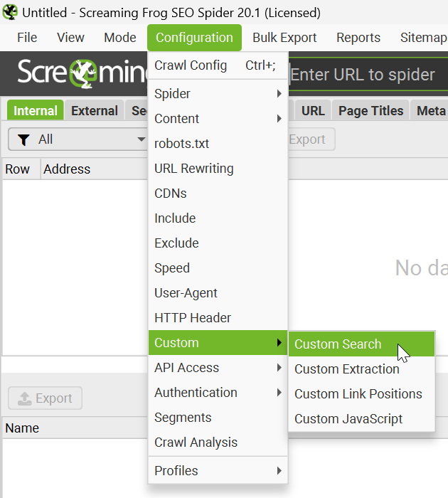Click the funnel filter icon beside All
This screenshot has height=498, width=448.
(x=23, y=139)
